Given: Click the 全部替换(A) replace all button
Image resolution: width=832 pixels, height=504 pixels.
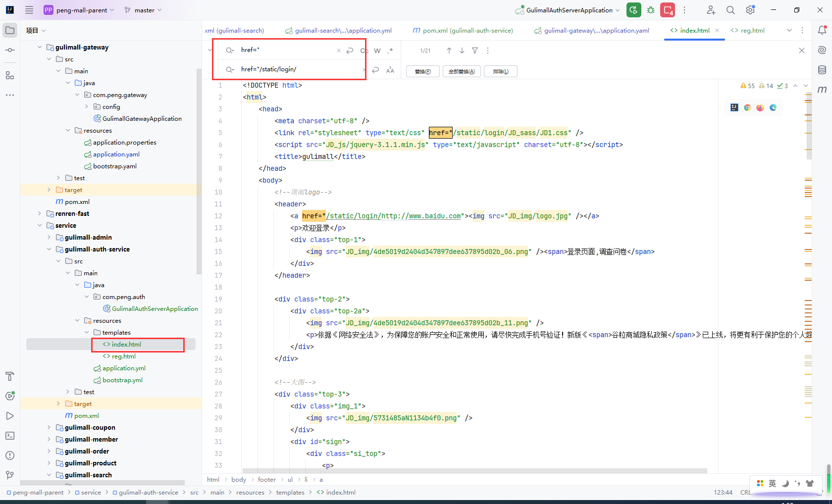Looking at the screenshot, I should 462,71.
